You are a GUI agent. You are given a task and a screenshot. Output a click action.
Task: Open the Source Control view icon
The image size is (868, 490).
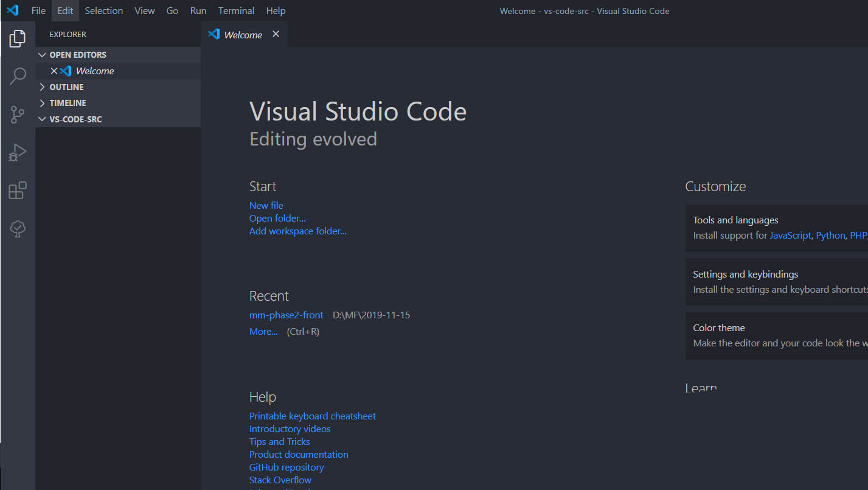pyautogui.click(x=18, y=114)
